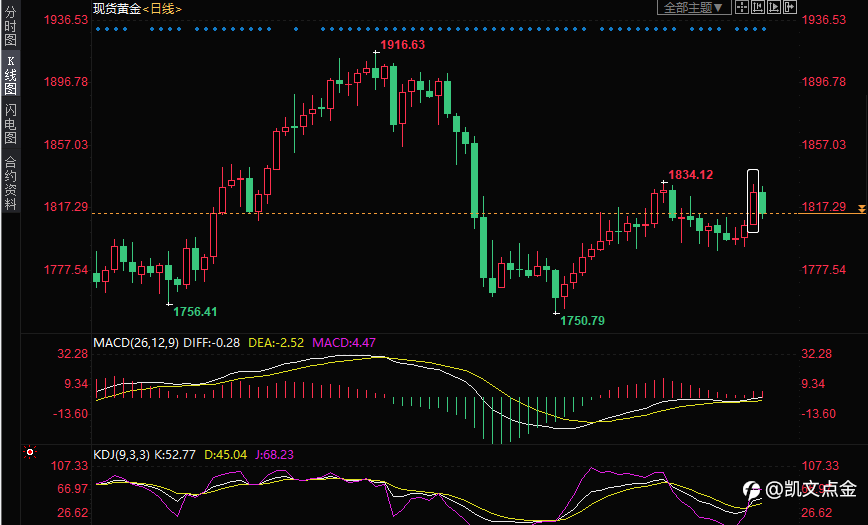Image resolution: width=868 pixels, height=525 pixels.
Task: Select the K线图 tab
Action: pos(10,75)
